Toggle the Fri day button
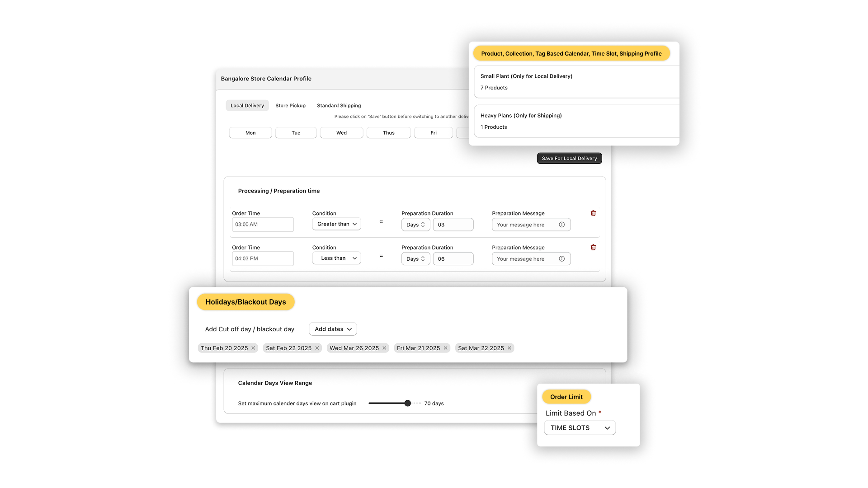The image size is (868, 488). click(x=433, y=133)
